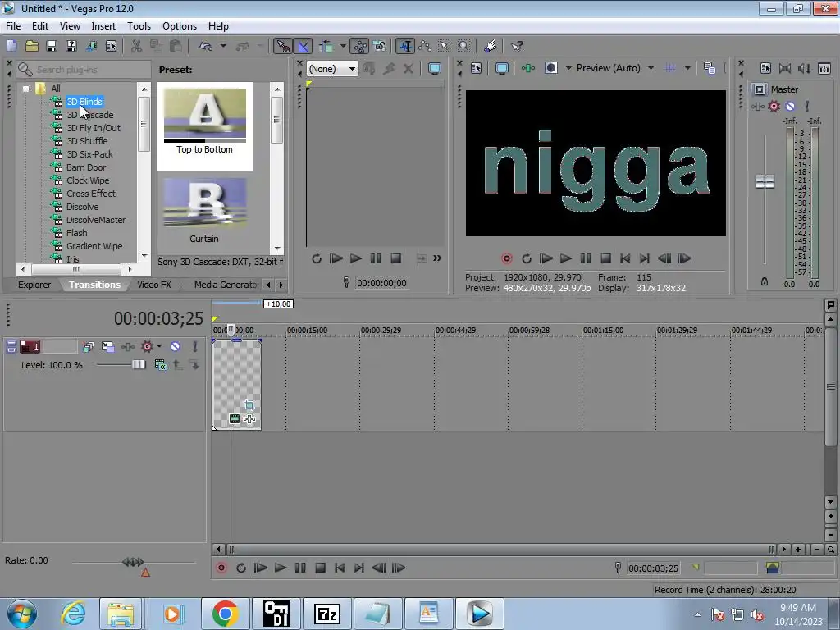Mute the Master bus

coord(790,106)
